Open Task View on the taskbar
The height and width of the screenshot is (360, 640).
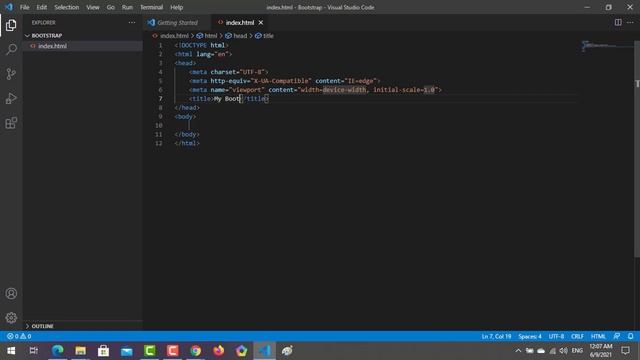pos(34,351)
